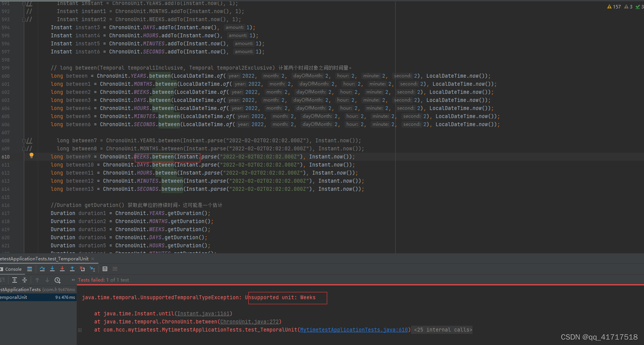Click the WEEKS constant on line 610
Image resolution: width=644 pixels, height=345 pixels.
click(141, 157)
